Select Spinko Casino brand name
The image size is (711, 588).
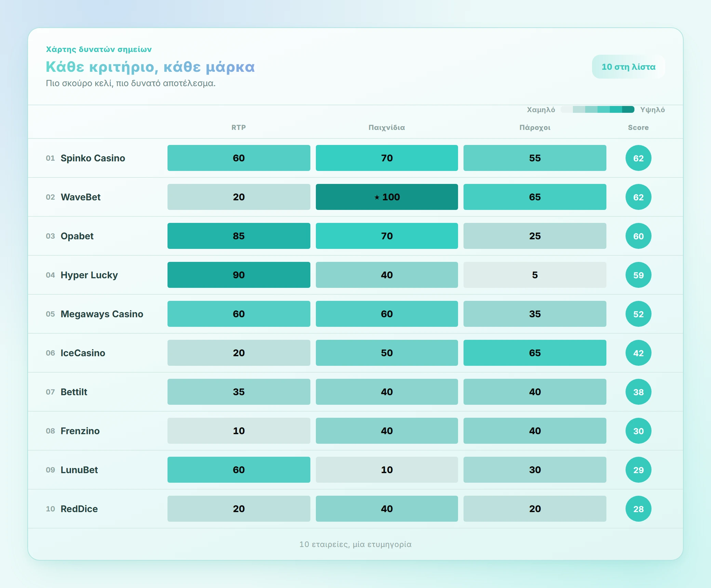tap(93, 158)
